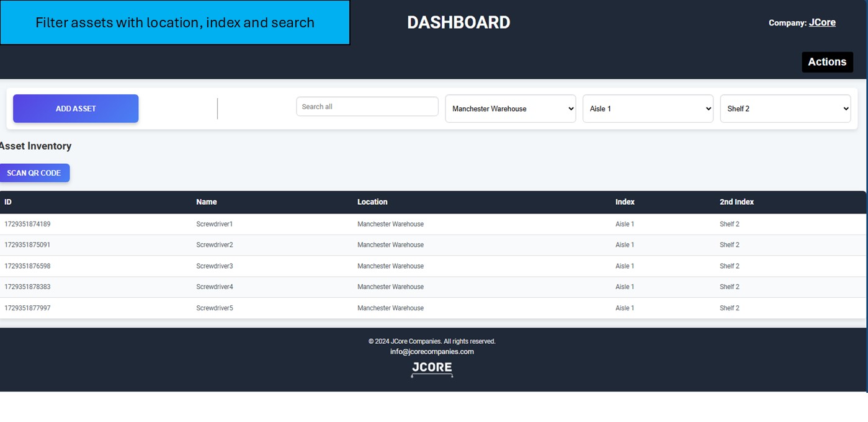The image size is (868, 422).
Task: Click the DASHBOARD page title
Action: pos(459,22)
